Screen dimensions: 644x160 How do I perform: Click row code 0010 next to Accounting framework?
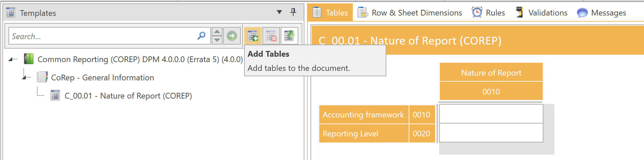422,114
